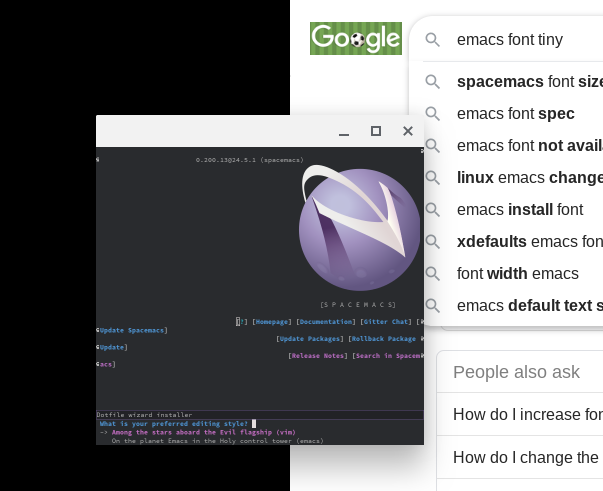Viewport: 603px width, 491px height.
Task: Click the Google doodle logo
Action: point(356,38)
